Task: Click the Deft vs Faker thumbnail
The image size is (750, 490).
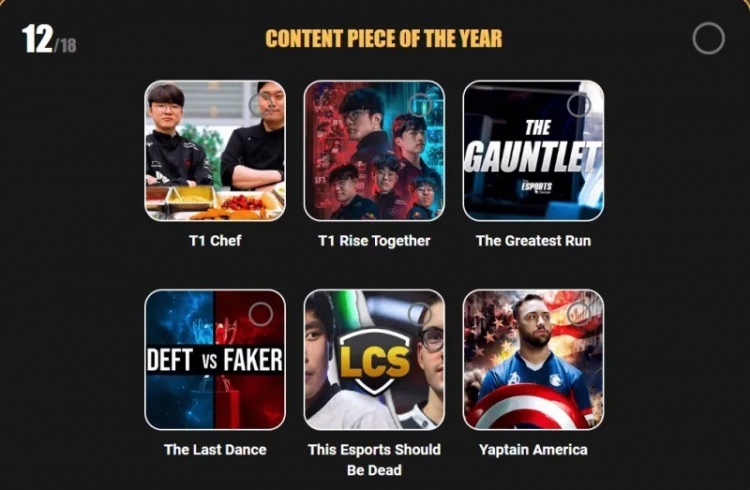Action: pyautogui.click(x=215, y=360)
